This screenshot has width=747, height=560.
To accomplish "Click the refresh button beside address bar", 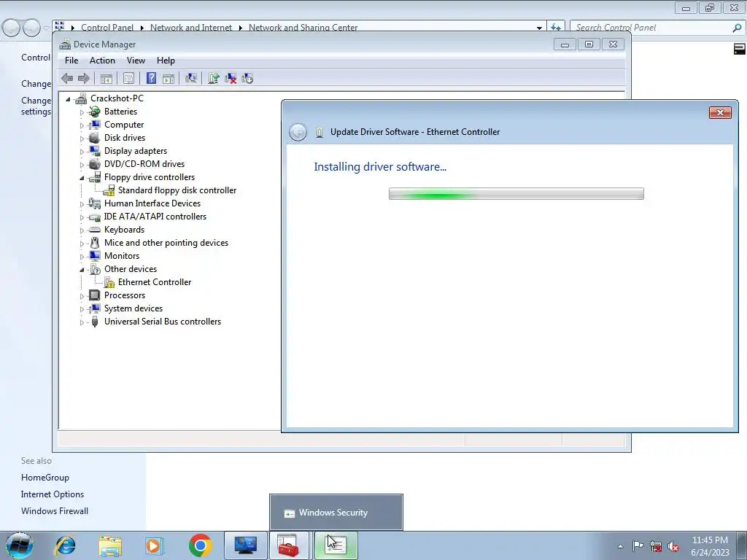I will (555, 28).
